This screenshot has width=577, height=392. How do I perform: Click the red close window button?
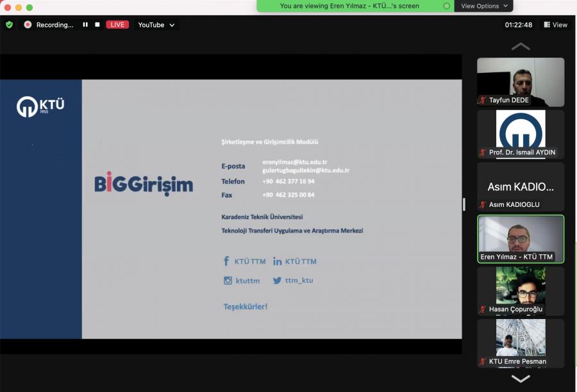7,7
